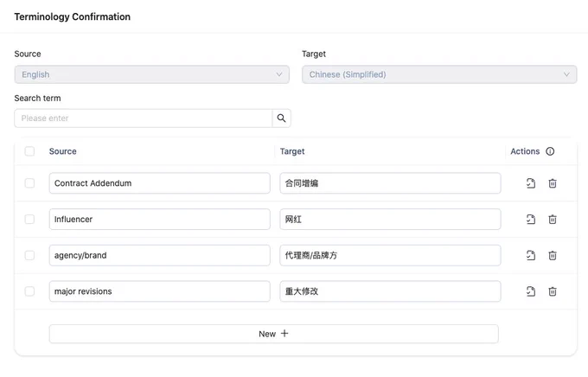
Task: Click the Source column header
Action: tap(62, 151)
